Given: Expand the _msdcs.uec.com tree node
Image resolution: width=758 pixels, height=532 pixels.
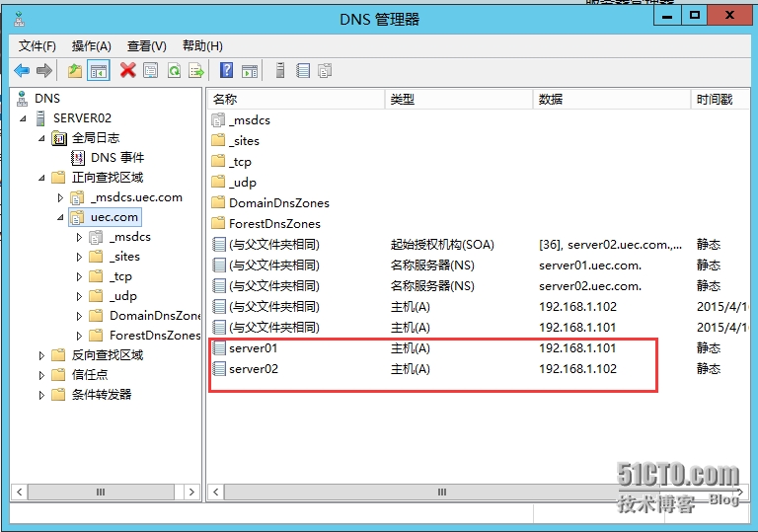Looking at the screenshot, I should (x=60, y=197).
